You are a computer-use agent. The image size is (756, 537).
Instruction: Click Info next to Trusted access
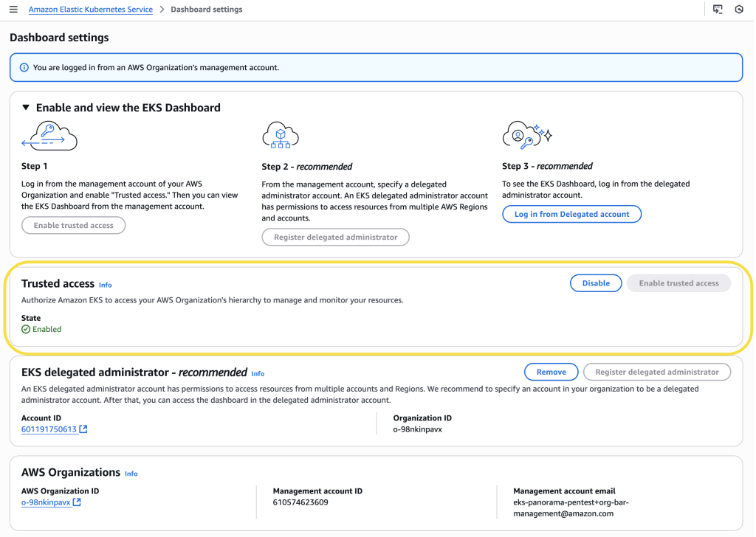(105, 285)
